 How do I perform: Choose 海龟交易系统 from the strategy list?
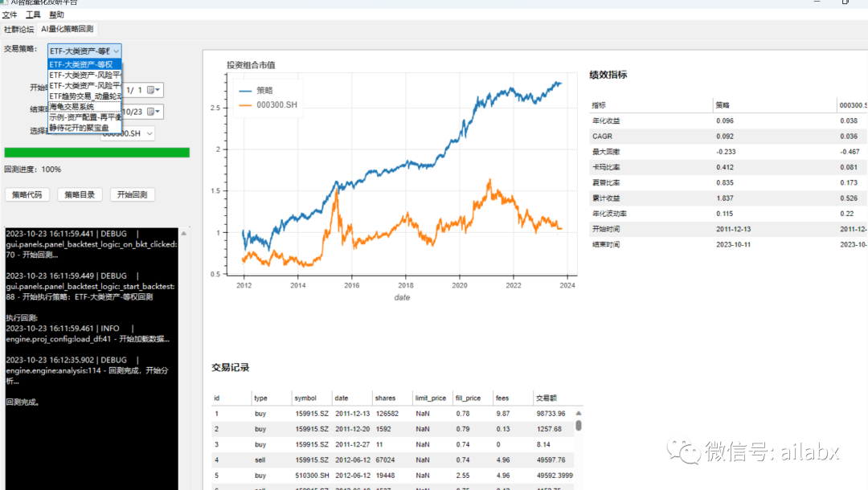click(84, 106)
